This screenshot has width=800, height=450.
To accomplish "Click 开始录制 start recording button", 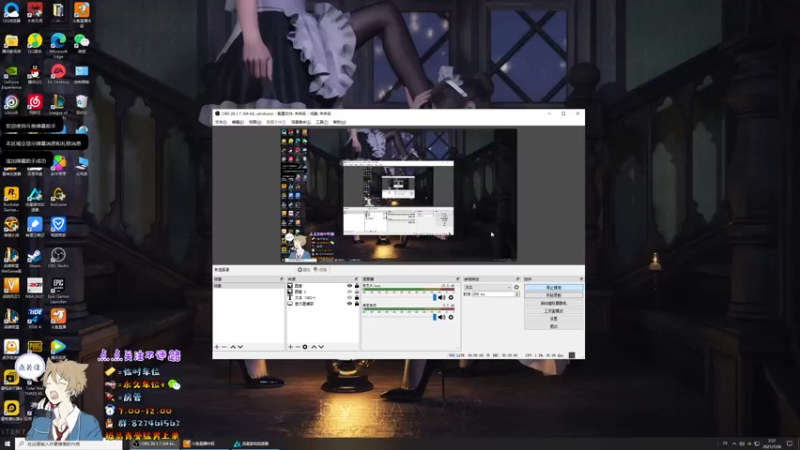I will 554,295.
